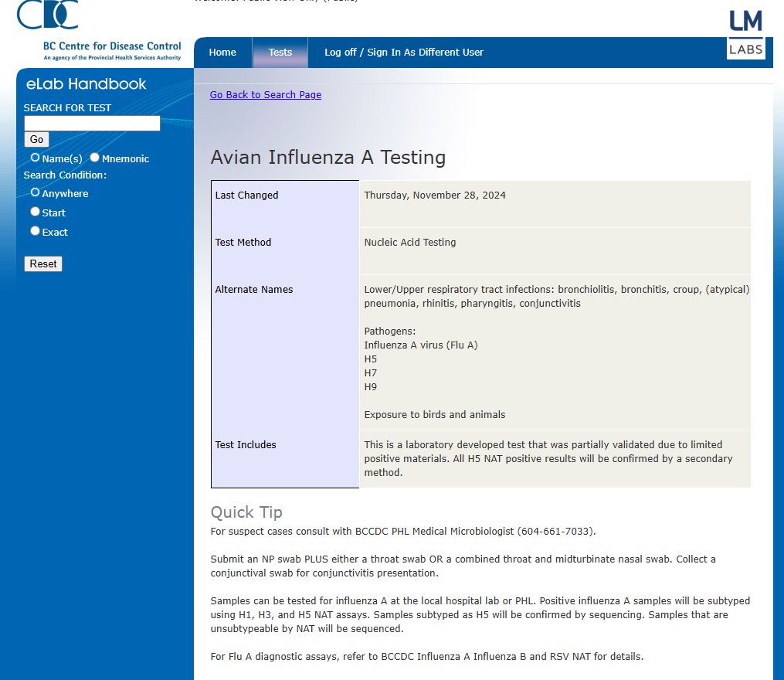The height and width of the screenshot is (680, 784).
Task: Switch to the Tests tab
Action: coord(280,53)
